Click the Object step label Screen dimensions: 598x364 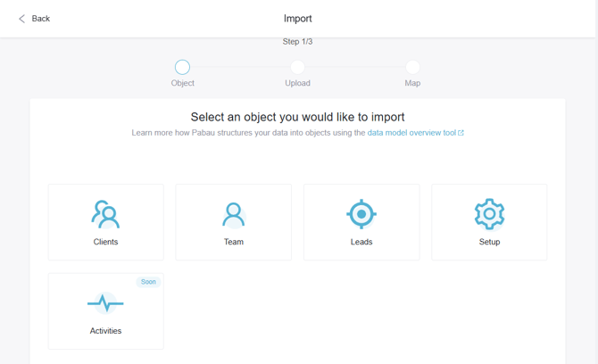point(183,83)
